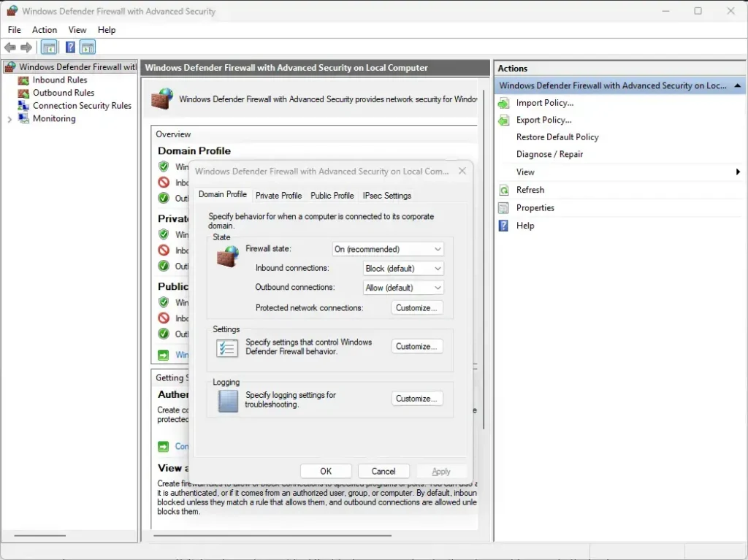Click the Help icon in the Actions pane
This screenshot has width=748, height=560.
[504, 226]
